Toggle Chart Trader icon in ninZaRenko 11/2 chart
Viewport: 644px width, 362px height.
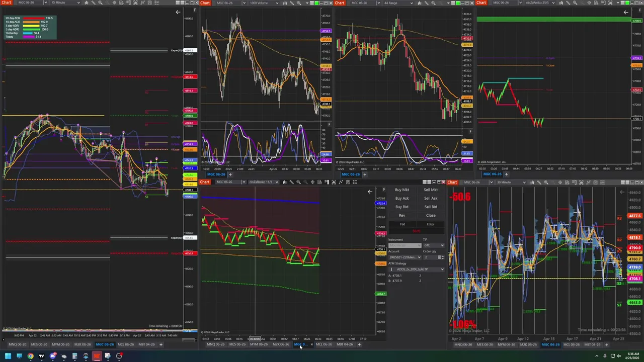click(x=327, y=182)
